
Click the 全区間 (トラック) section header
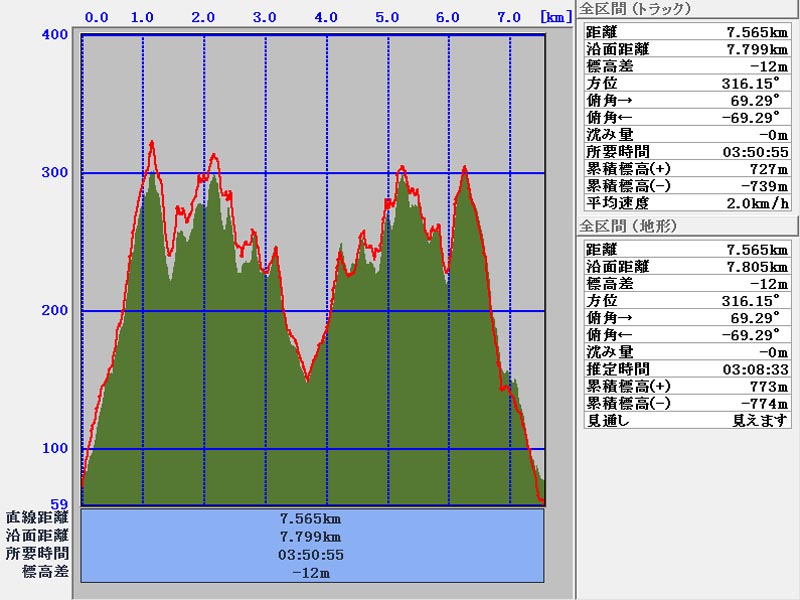point(634,10)
